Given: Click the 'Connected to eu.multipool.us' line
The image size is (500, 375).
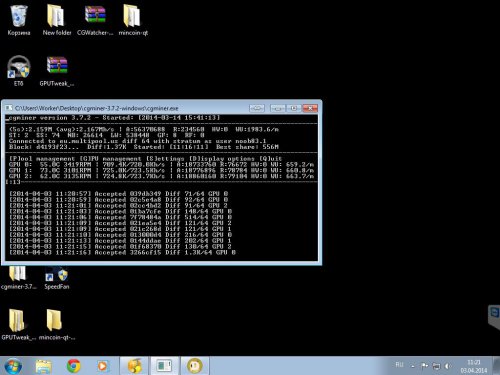Looking at the screenshot, I should pyautogui.click(x=137, y=141).
